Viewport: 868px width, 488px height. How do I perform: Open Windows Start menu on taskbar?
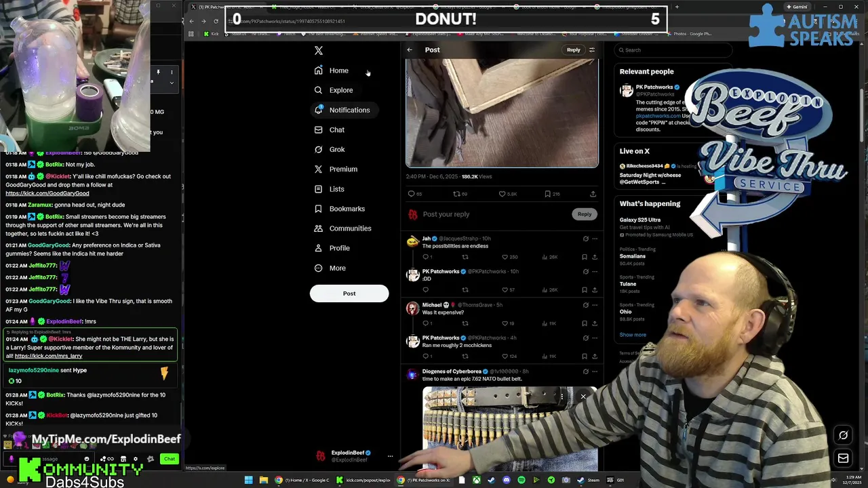(x=248, y=480)
